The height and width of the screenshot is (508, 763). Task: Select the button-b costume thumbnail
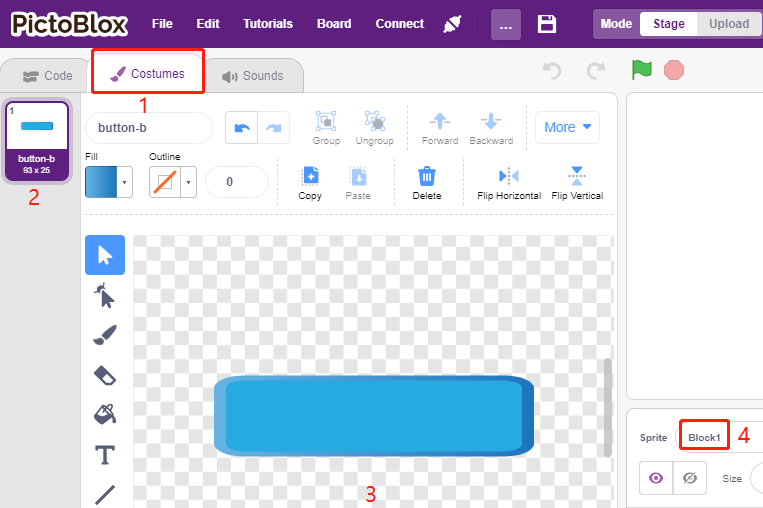point(37,141)
